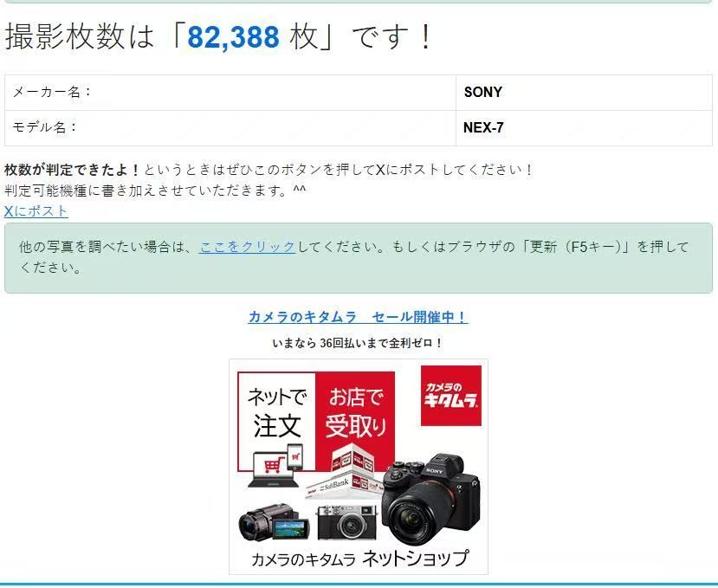Click the store building illustration

click(x=346, y=473)
